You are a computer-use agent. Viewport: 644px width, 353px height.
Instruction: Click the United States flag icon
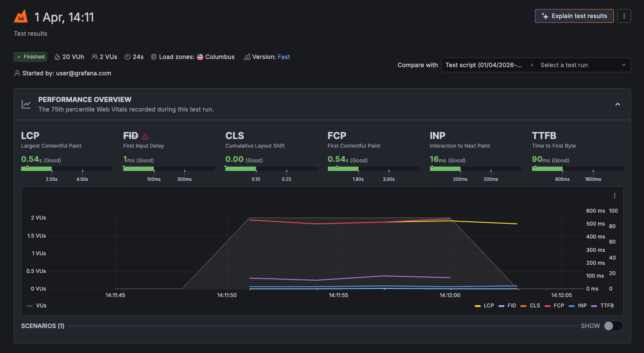200,57
